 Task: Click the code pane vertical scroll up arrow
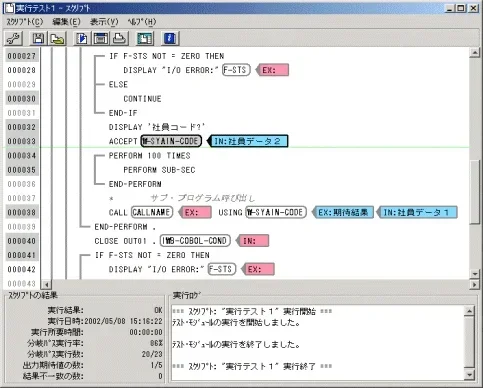pos(474,53)
